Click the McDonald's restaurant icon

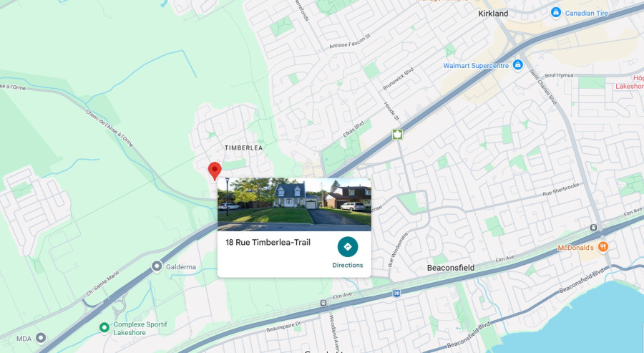(602, 247)
